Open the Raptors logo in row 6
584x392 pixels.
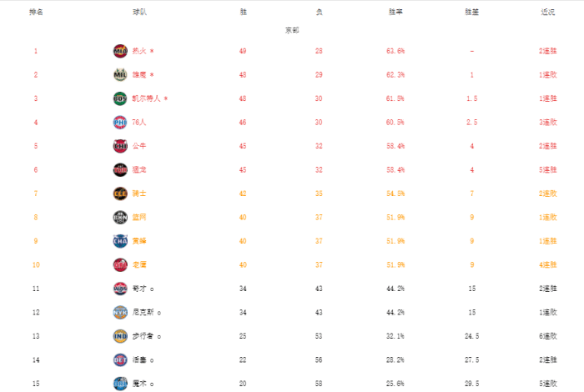click(120, 170)
